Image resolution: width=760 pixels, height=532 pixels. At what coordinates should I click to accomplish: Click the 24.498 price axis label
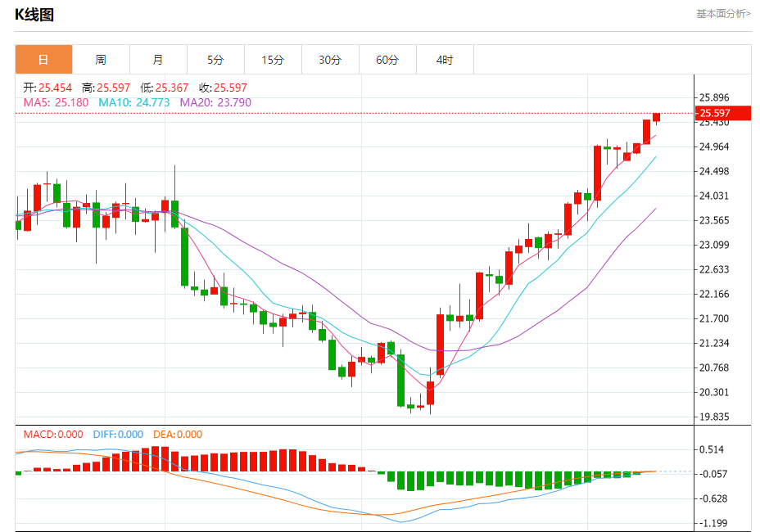[714, 172]
